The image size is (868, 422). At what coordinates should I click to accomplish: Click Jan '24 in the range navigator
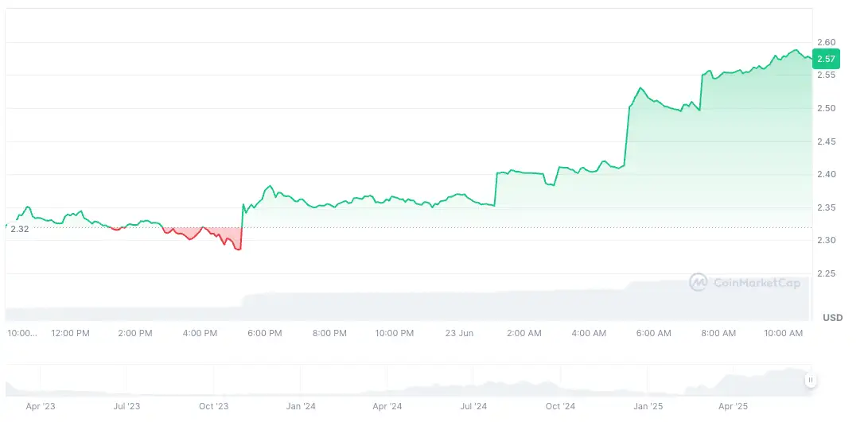tap(301, 406)
